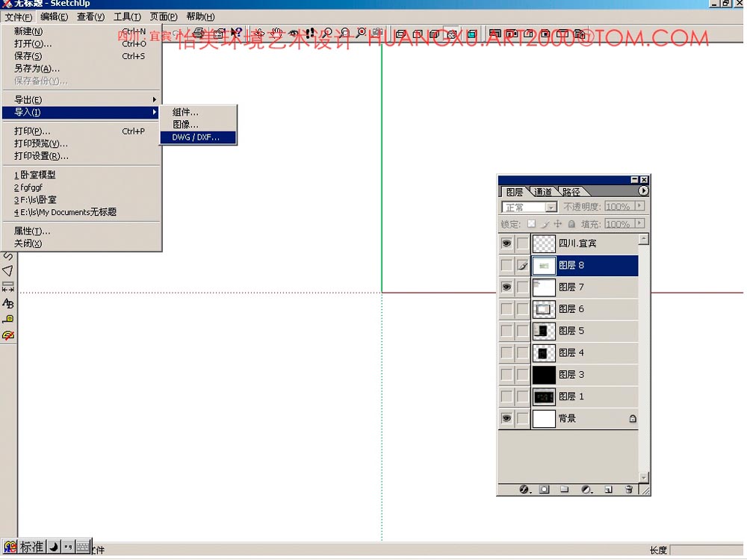Select the Zoom magnifier tool
This screenshot has width=747, height=560.
(x=327, y=34)
